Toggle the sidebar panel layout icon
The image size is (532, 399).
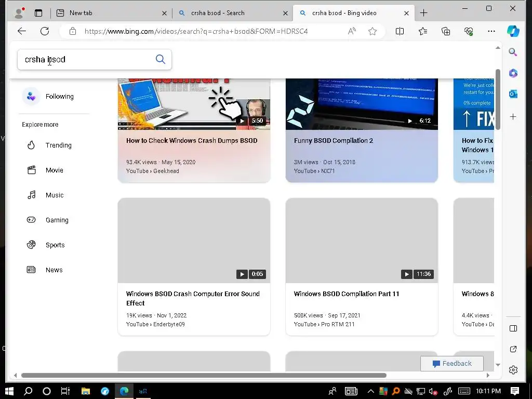(x=513, y=328)
